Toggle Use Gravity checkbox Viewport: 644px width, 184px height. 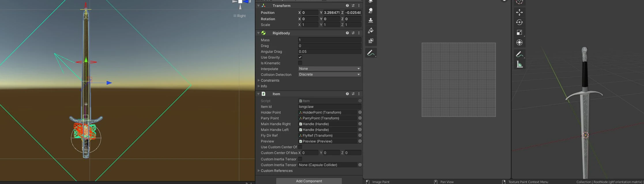300,57
